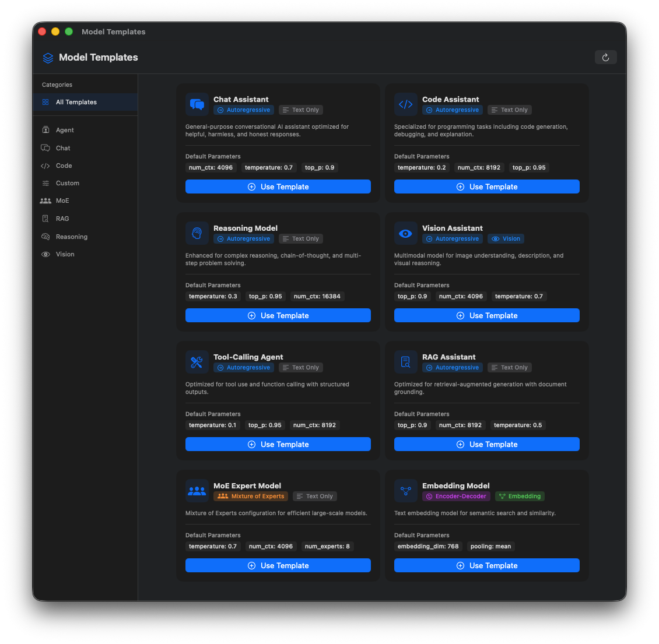Viewport: 659px width, 644px height.
Task: Click the num_ctx: 16384 parameter chip
Action: pos(317,296)
